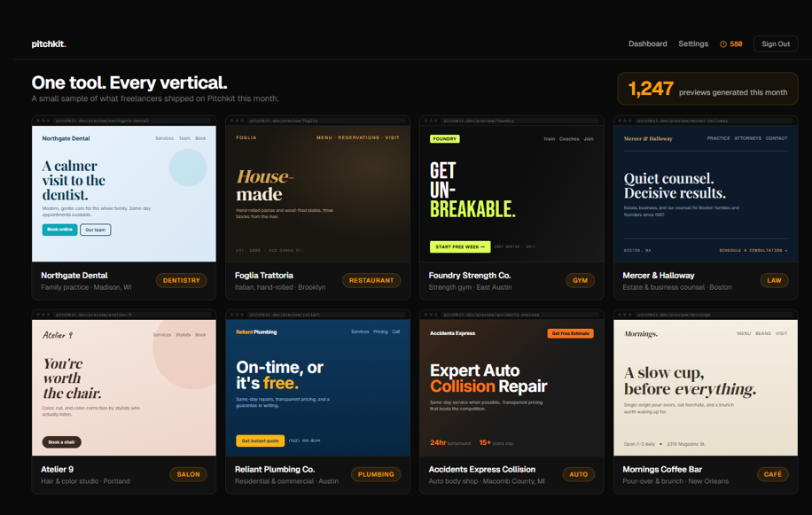Click the 'One tool. Every vertical.' heading
812x515 pixels.
coord(129,82)
